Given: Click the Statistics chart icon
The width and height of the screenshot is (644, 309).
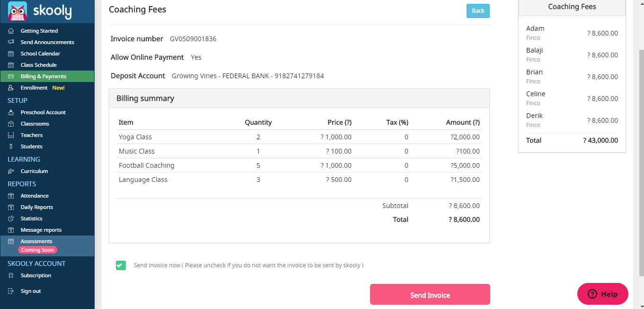Looking at the screenshot, I should click(x=11, y=218).
